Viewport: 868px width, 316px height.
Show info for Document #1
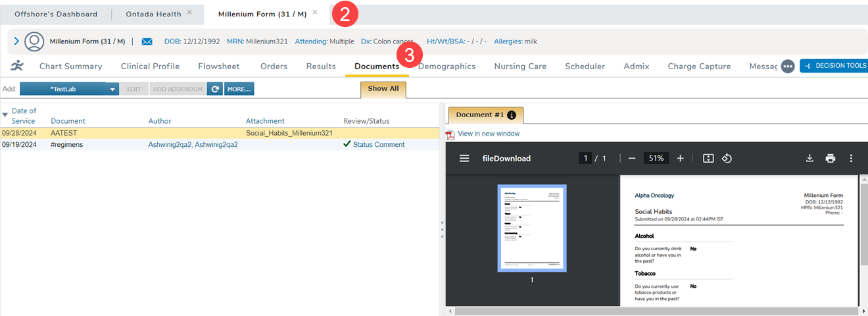pos(512,115)
